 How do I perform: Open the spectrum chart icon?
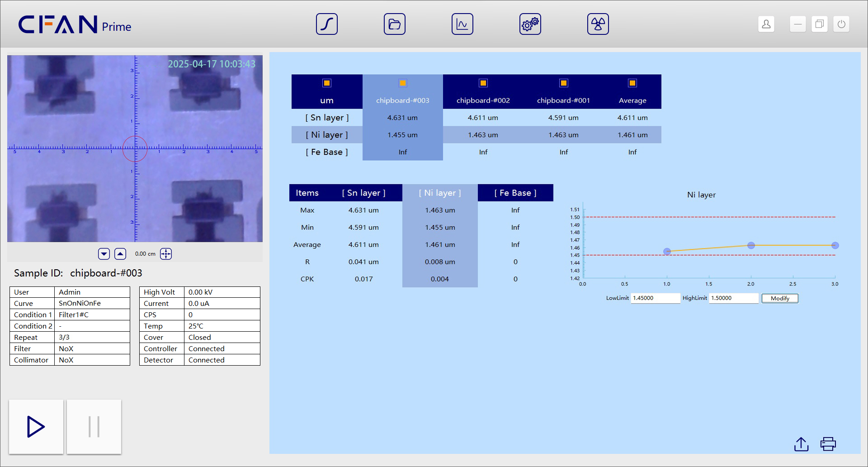pos(462,24)
